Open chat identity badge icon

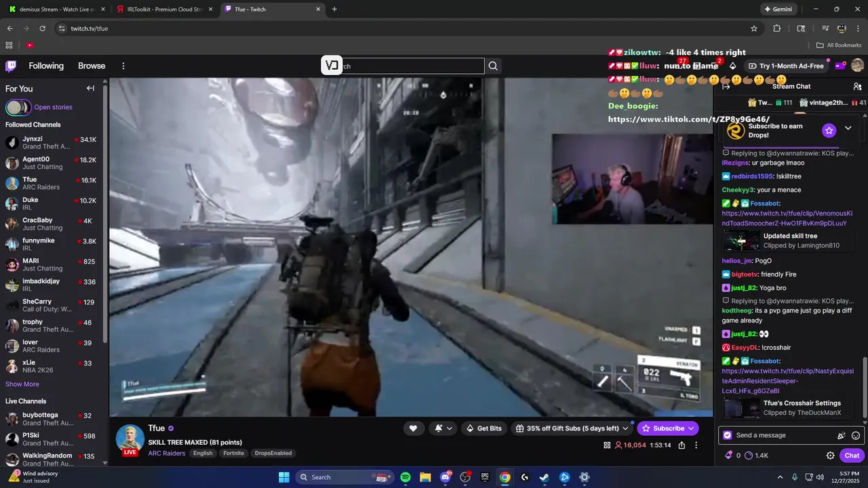[x=728, y=435]
